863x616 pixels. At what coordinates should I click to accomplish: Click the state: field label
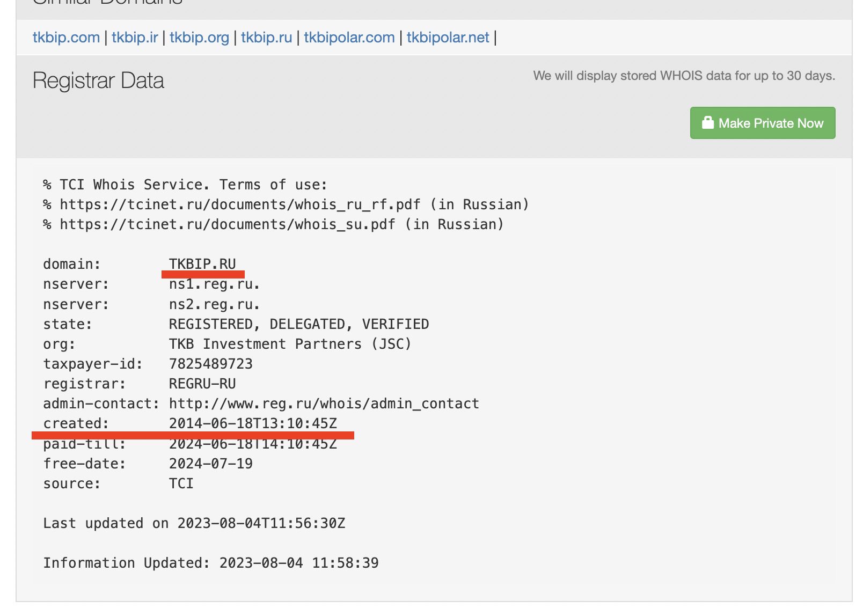pos(68,324)
